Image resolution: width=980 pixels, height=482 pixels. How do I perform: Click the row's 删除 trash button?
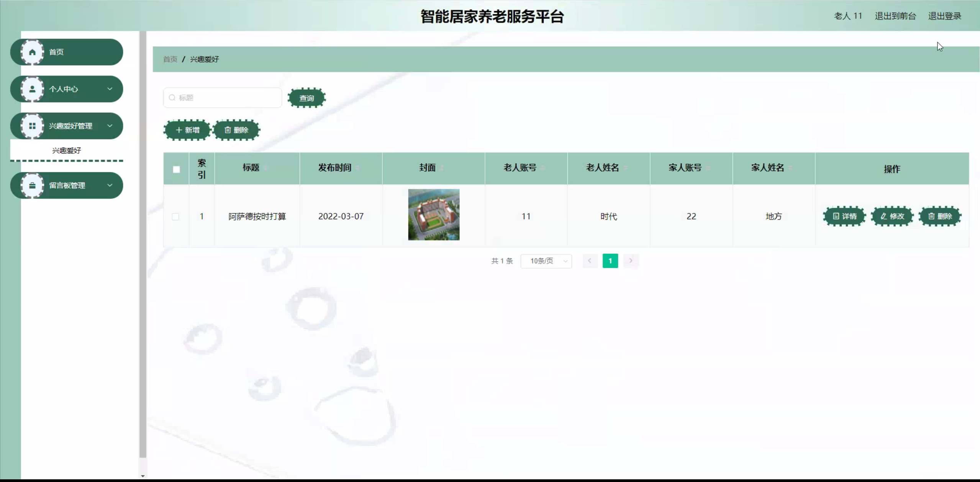pos(940,216)
